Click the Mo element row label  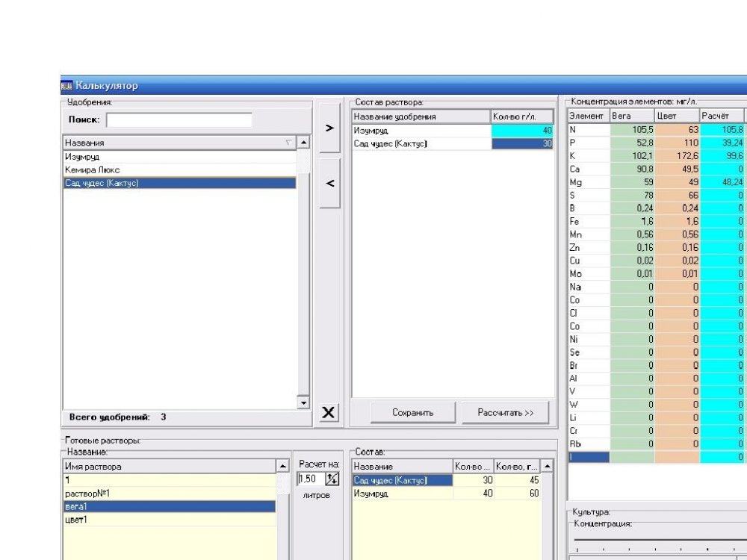click(x=589, y=274)
